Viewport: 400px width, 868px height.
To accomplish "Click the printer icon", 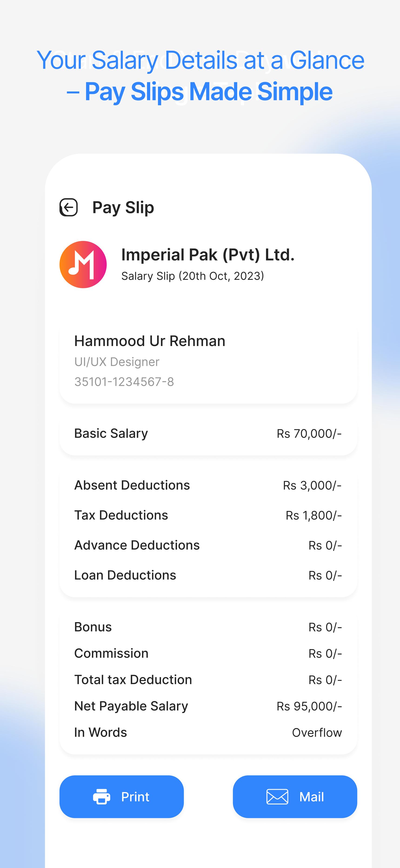I will tap(102, 797).
